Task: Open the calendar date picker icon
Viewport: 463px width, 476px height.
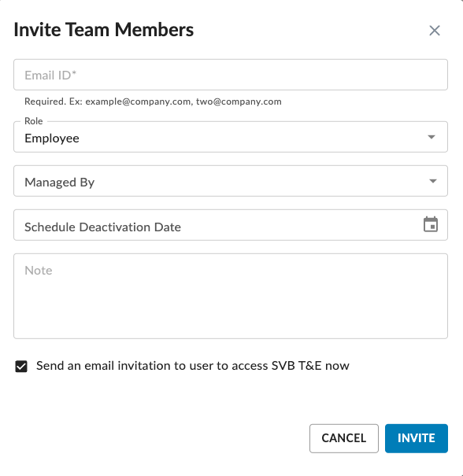Action: click(431, 224)
